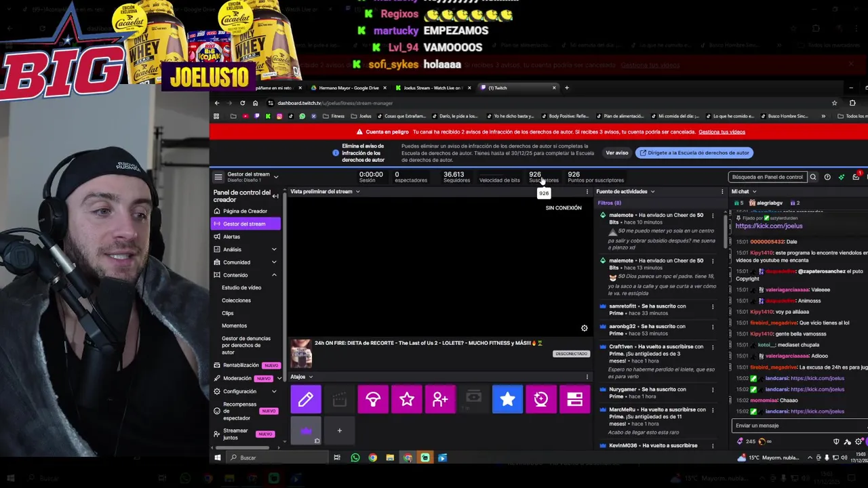Image resolution: width=868 pixels, height=488 pixels.
Task: Click Dirígete a la Escuela de derechos de autor
Action: tap(694, 153)
